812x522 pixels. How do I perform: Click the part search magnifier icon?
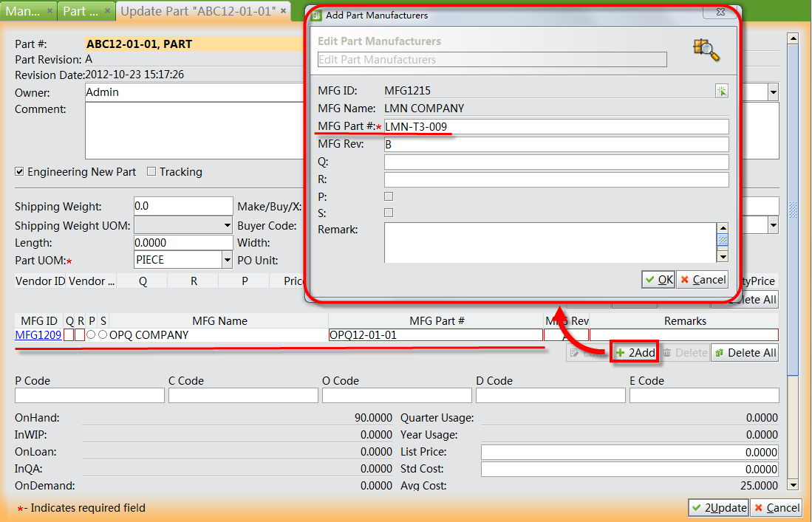(706, 50)
